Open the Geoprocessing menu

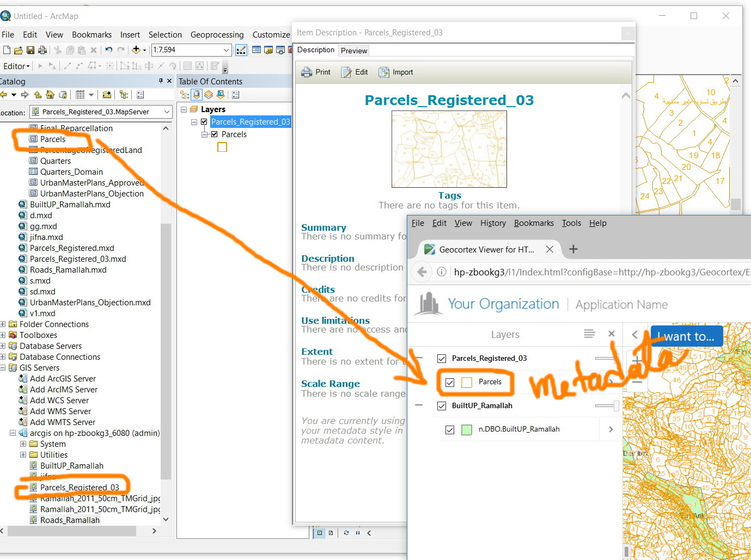(217, 35)
